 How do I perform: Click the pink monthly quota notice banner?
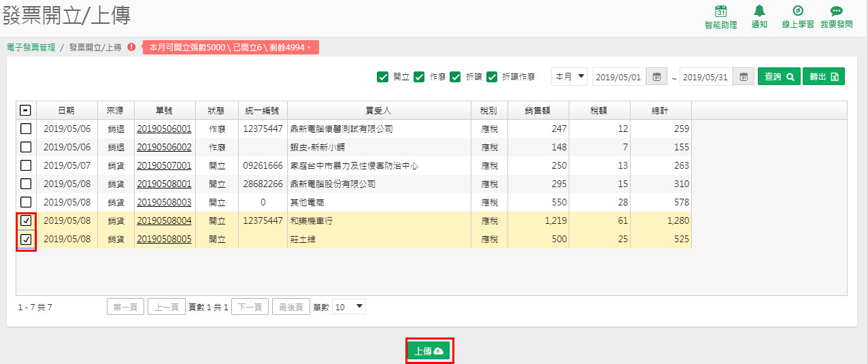click(231, 48)
